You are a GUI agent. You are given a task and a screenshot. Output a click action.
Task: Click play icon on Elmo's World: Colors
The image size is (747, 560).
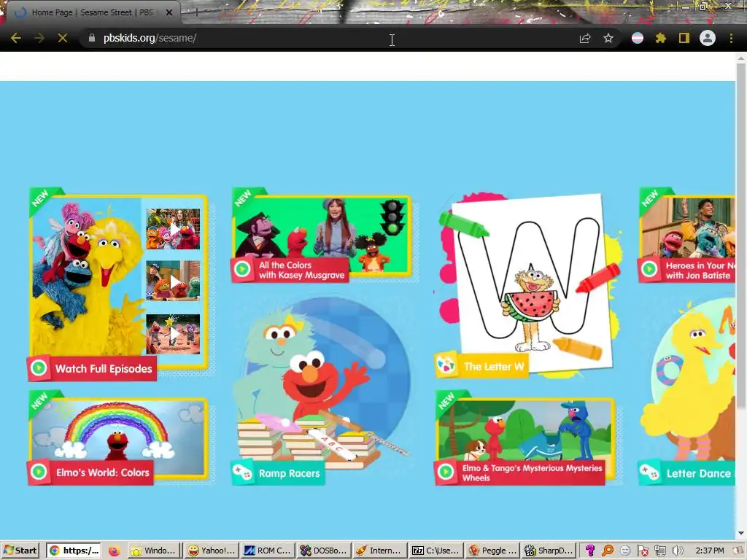point(39,472)
